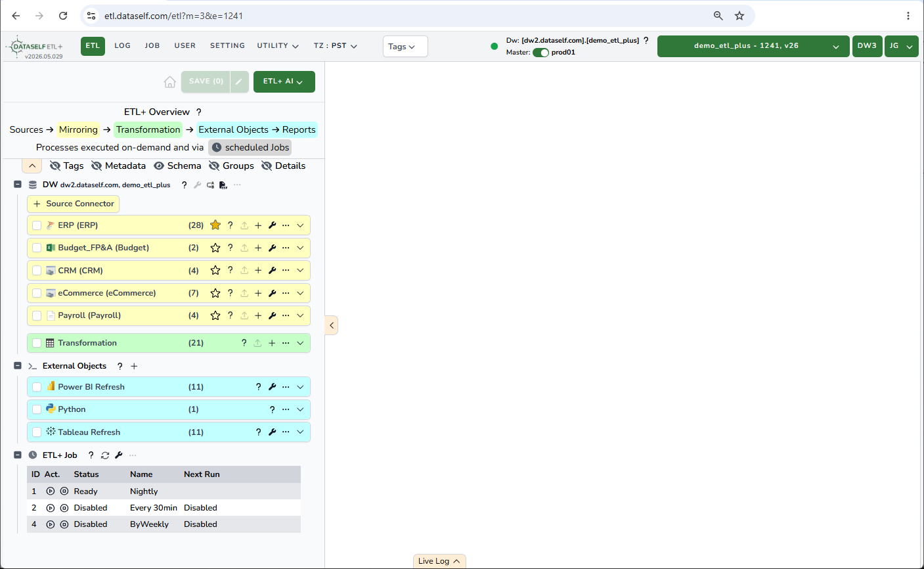Run the Nightly job
The height and width of the screenshot is (569, 924).
pyautogui.click(x=51, y=491)
